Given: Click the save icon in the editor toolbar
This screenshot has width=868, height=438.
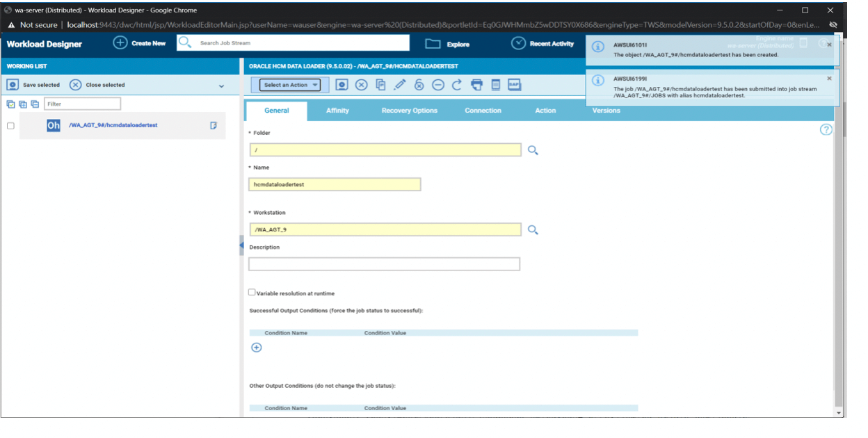Looking at the screenshot, I should click(x=341, y=85).
